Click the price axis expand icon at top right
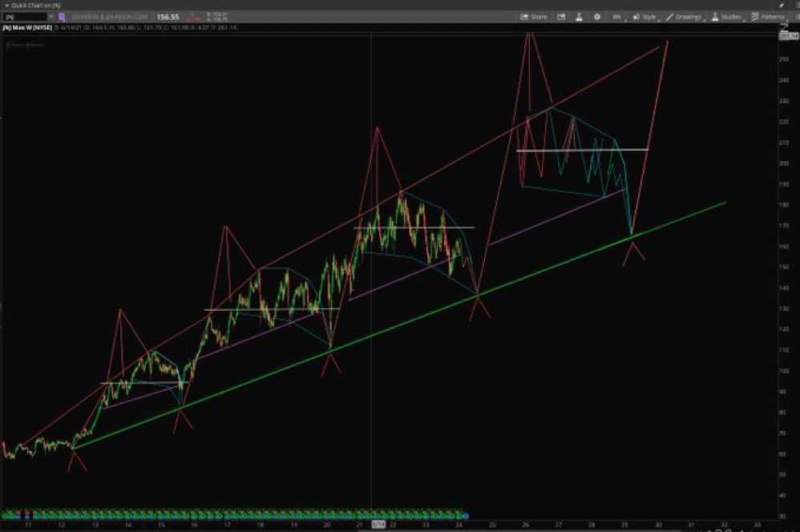Screen dimensions: 800x532 (x=785, y=26)
